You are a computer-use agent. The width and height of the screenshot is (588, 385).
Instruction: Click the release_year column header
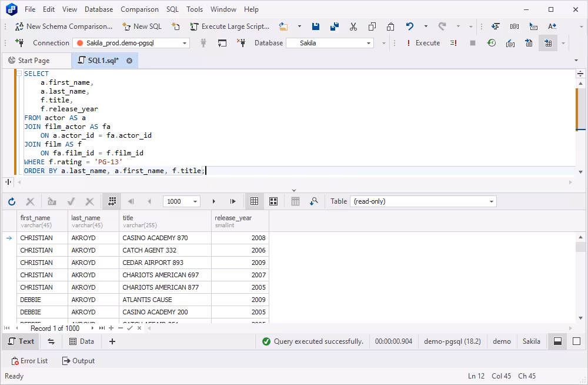coord(240,221)
